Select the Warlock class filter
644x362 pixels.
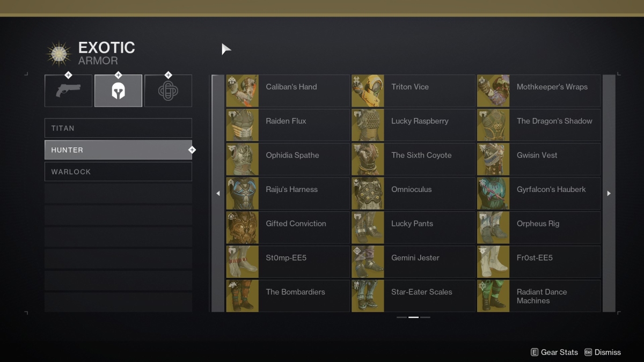click(x=118, y=171)
